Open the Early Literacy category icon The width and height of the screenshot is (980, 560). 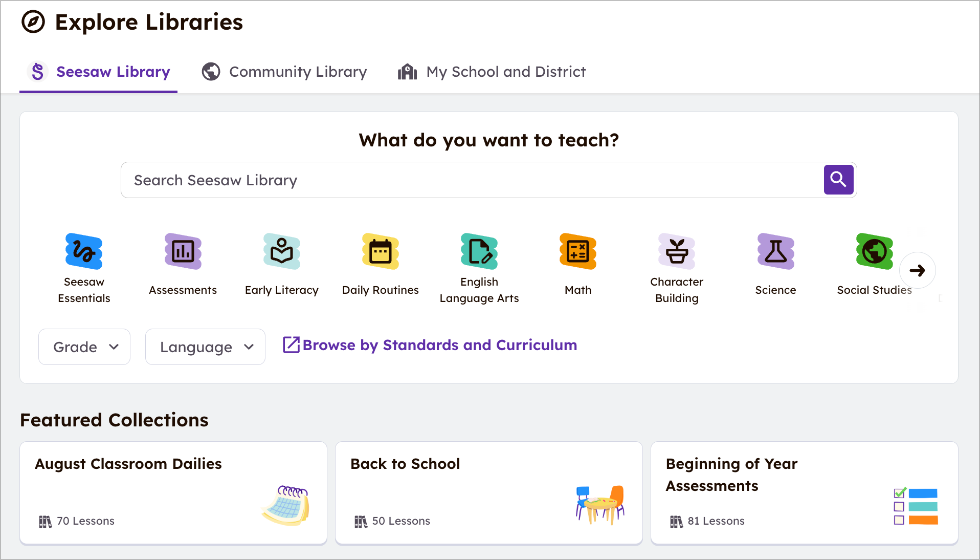click(281, 251)
